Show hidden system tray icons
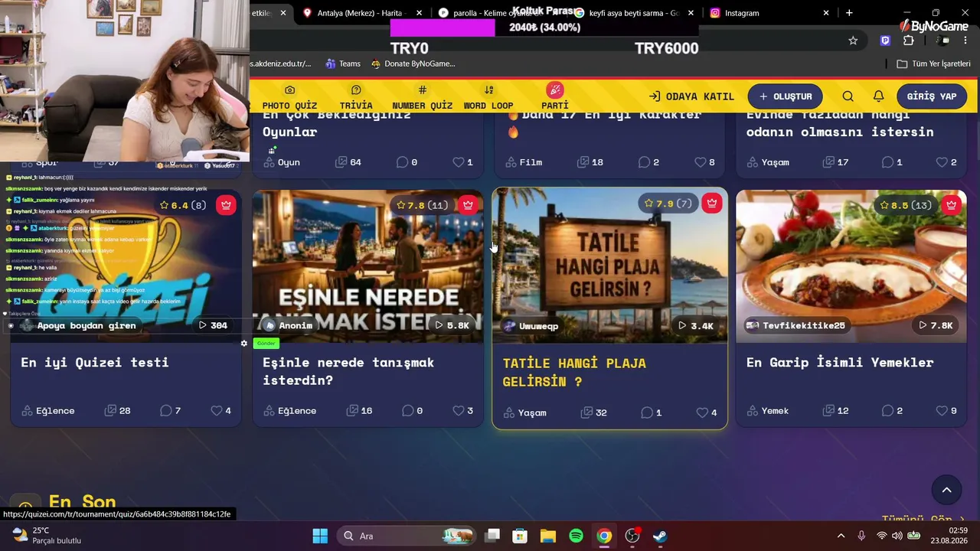 point(841,536)
